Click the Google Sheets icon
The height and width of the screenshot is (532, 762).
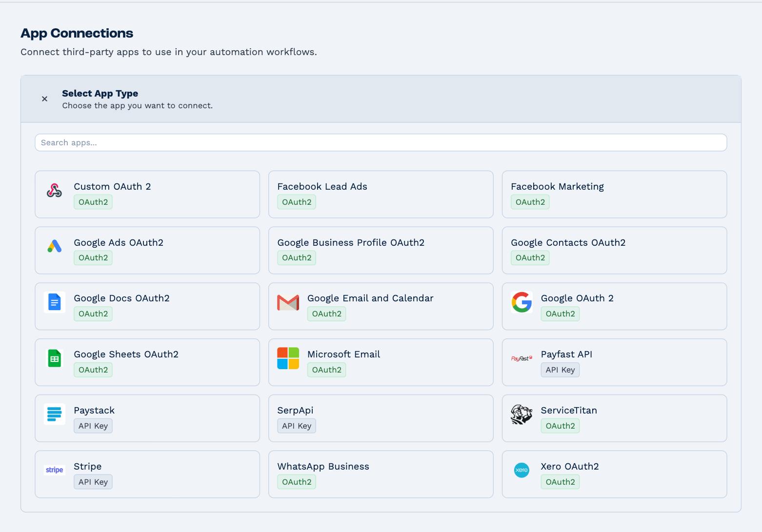[x=54, y=358]
